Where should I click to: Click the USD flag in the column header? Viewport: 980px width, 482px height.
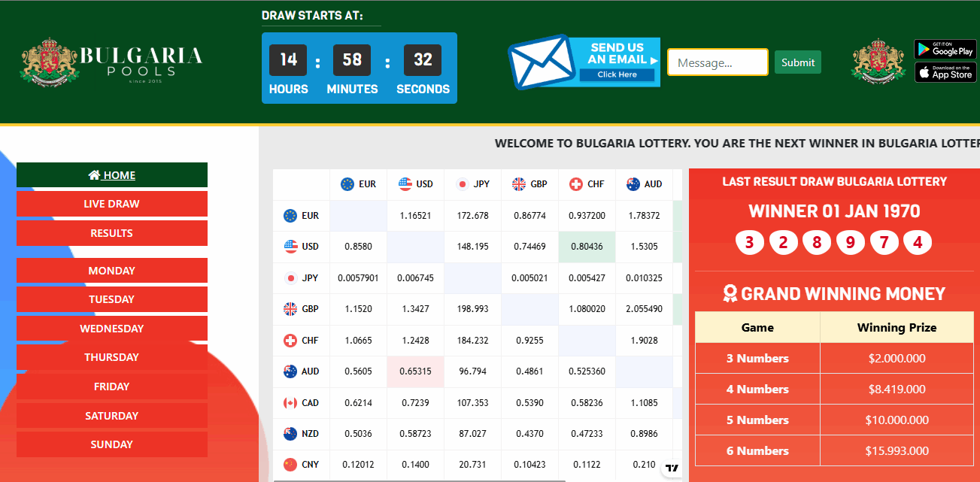405,184
